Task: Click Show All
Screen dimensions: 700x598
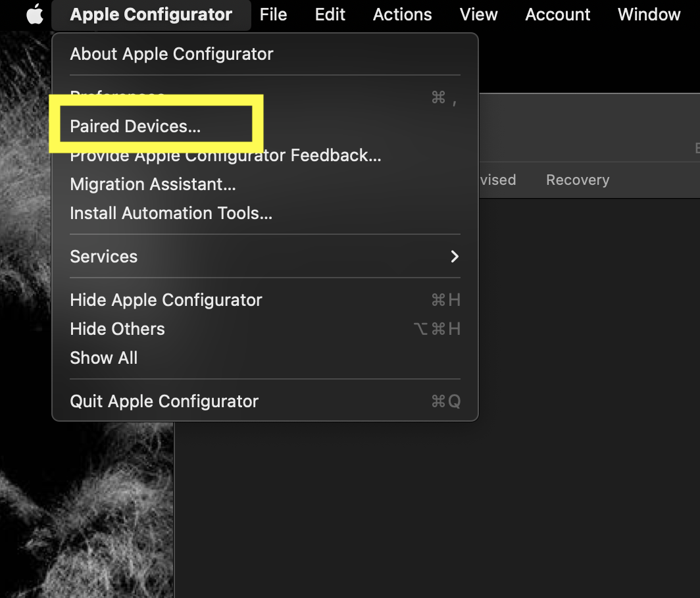Action: pyautogui.click(x=103, y=358)
